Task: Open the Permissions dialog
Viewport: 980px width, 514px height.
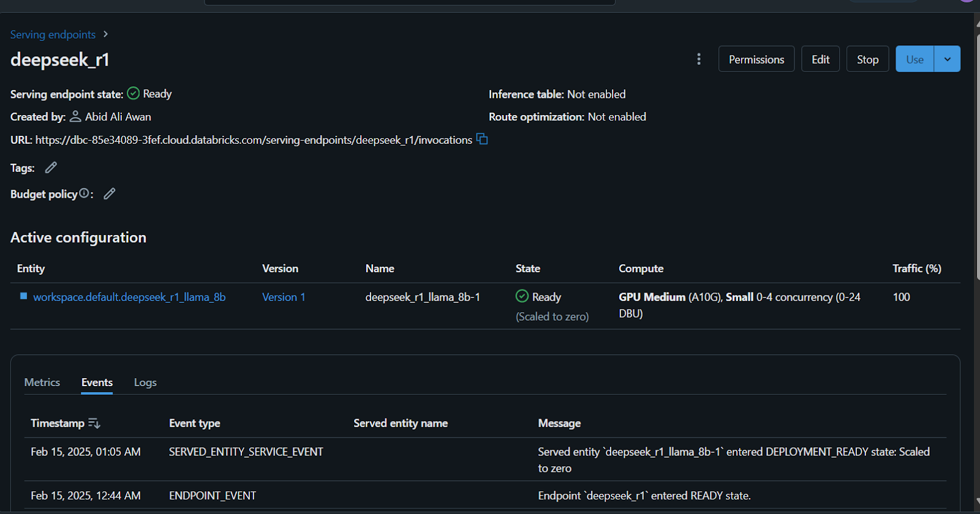Action: (x=756, y=59)
